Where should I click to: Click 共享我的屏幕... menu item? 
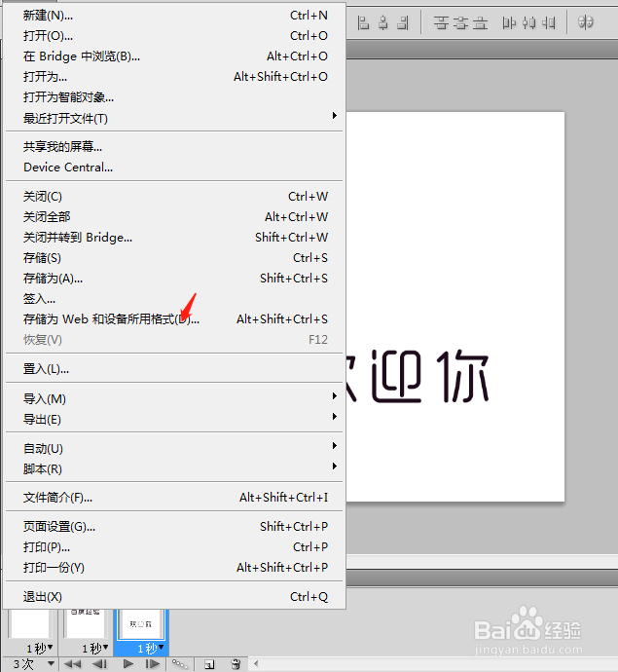[174, 146]
